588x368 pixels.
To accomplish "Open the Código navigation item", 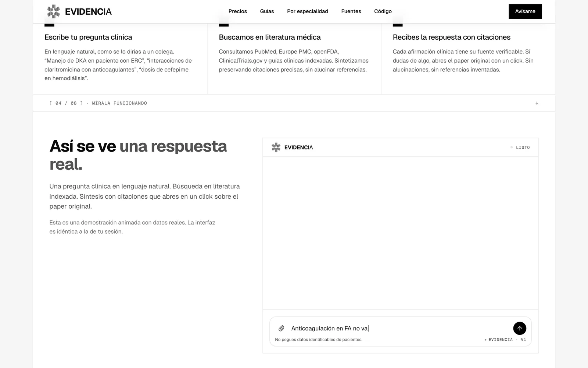I will [x=383, y=11].
